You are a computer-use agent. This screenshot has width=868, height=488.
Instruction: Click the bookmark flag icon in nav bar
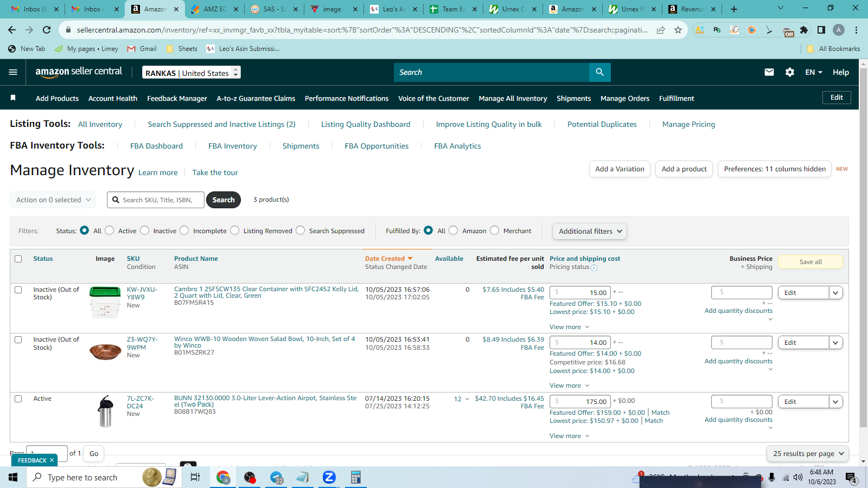coord(13,98)
